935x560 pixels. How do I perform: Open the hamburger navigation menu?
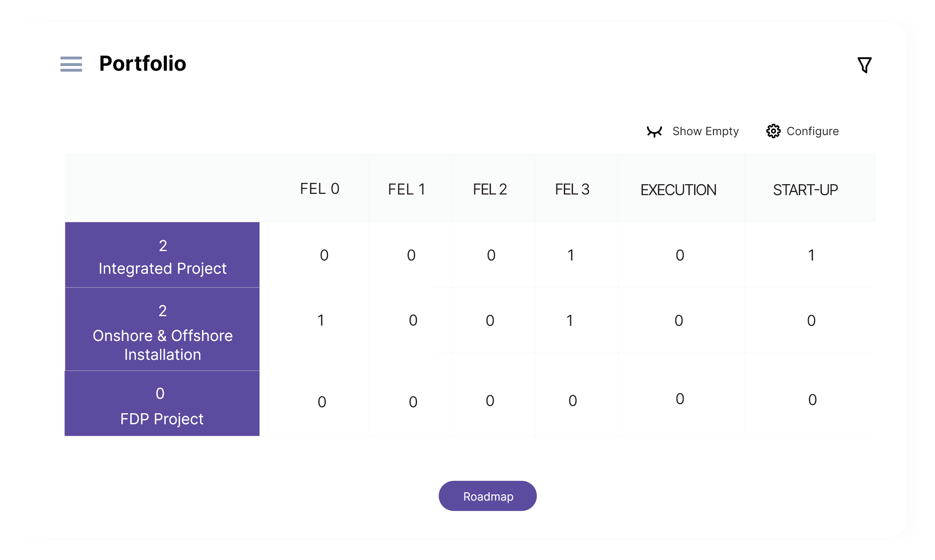pyautogui.click(x=71, y=64)
